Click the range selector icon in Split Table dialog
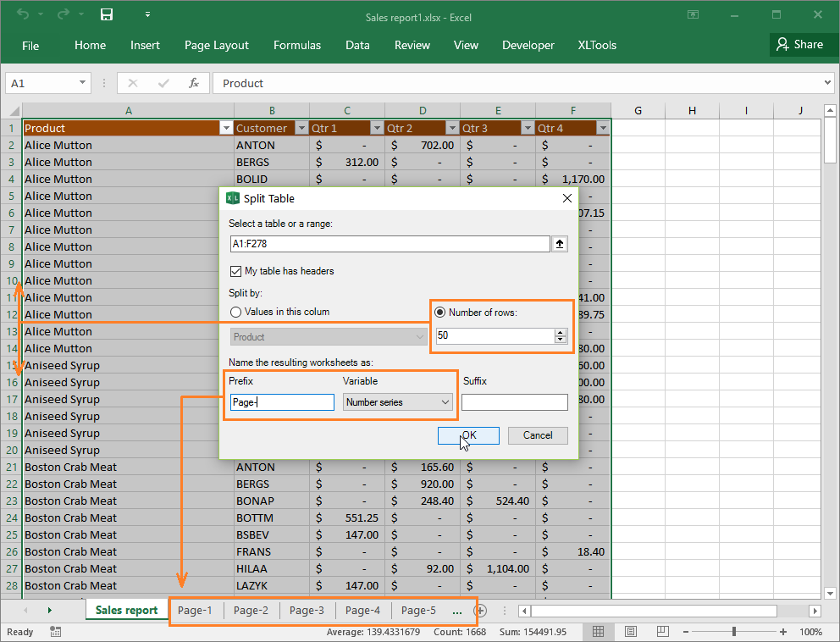The image size is (840, 642). (x=560, y=243)
